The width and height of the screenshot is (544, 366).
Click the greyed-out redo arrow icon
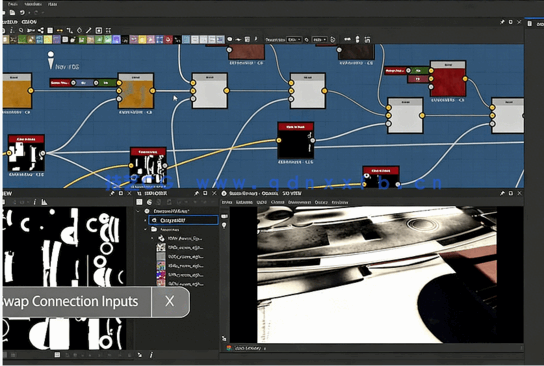(x=36, y=12)
